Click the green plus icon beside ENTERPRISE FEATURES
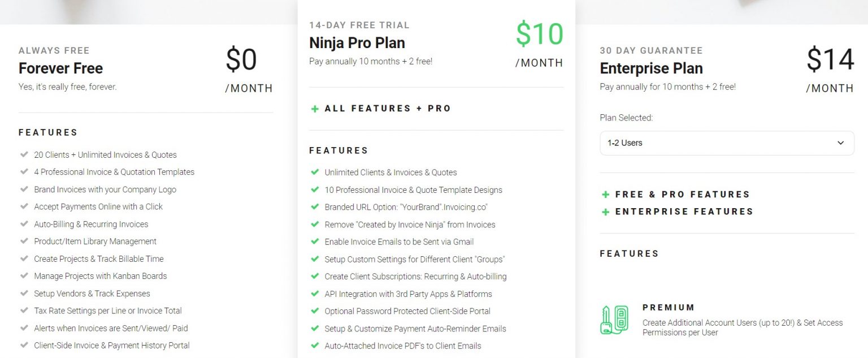 point(605,212)
